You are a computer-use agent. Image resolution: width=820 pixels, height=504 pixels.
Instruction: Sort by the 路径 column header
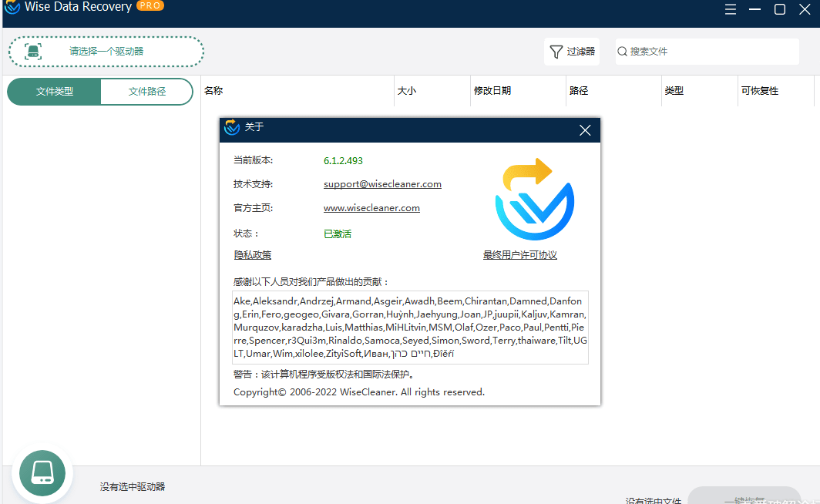click(613, 91)
